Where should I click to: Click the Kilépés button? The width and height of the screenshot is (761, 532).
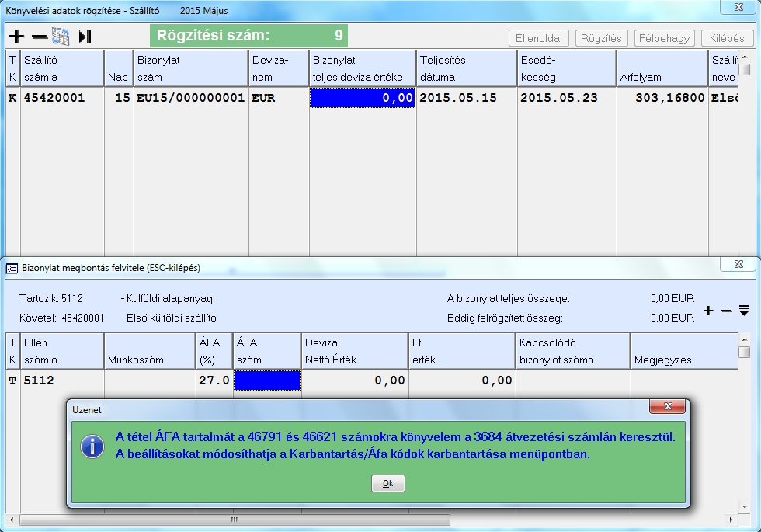click(727, 38)
